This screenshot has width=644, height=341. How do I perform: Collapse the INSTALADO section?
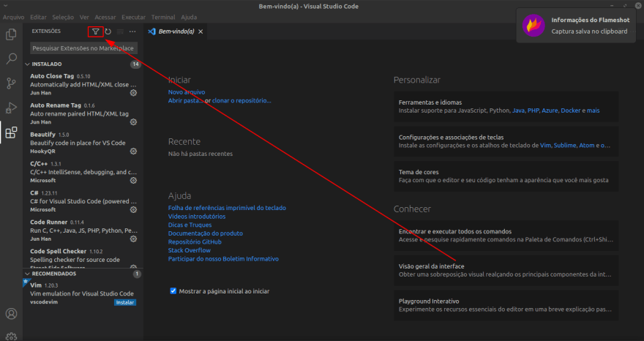point(28,64)
